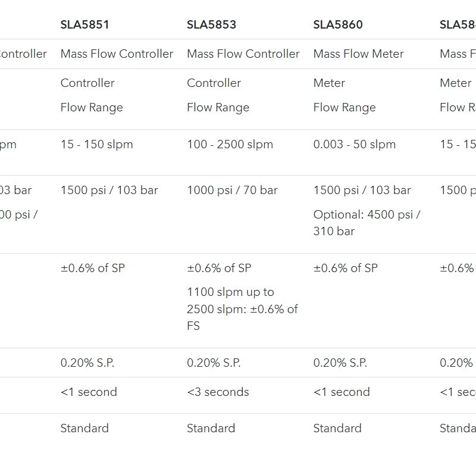476x459 pixels.
Task: Click the SLA5853 column header
Action: click(x=211, y=25)
